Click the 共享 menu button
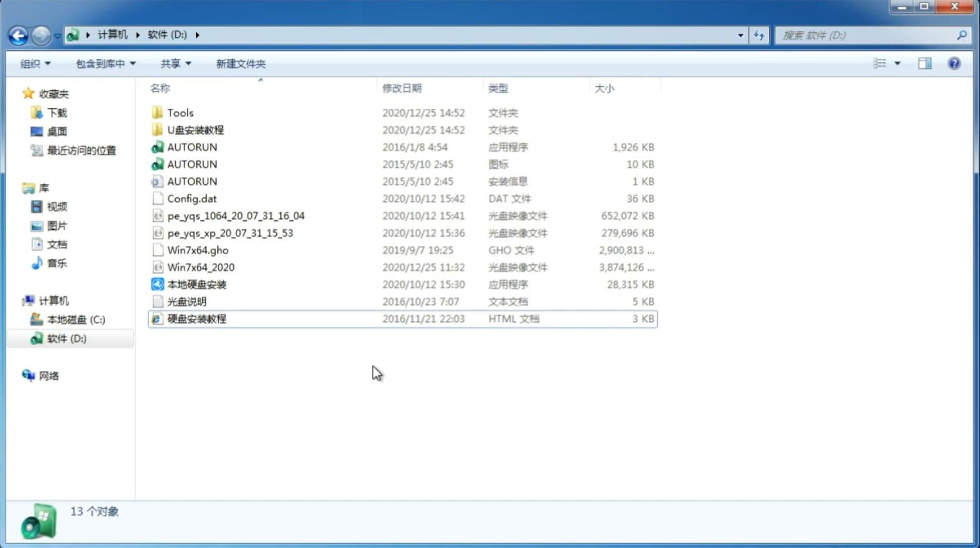 170,63
